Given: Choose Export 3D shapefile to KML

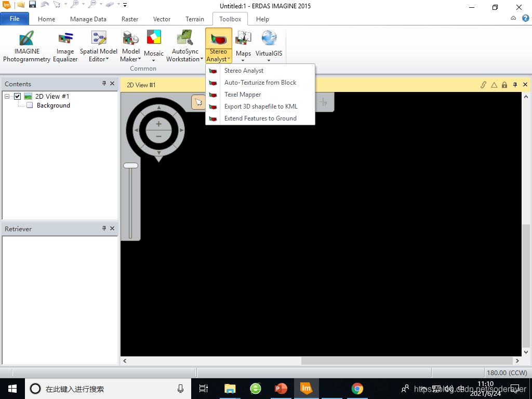Looking at the screenshot, I should (260, 106).
